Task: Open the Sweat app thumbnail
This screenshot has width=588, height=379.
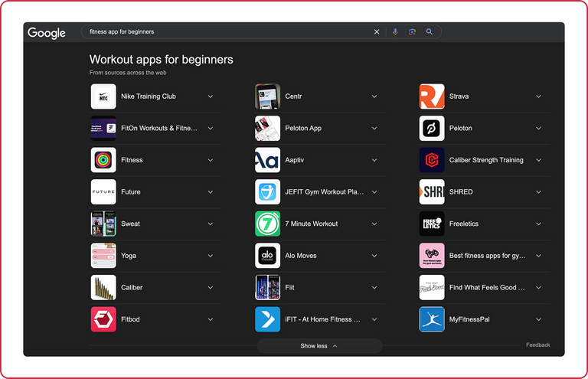Action: 103,224
